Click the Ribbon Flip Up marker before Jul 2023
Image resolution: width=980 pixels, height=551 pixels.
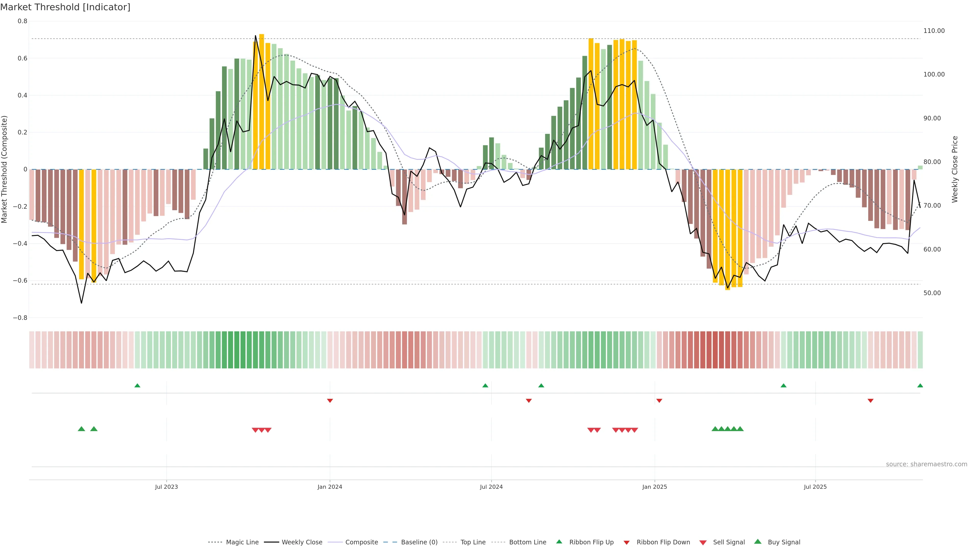click(137, 386)
